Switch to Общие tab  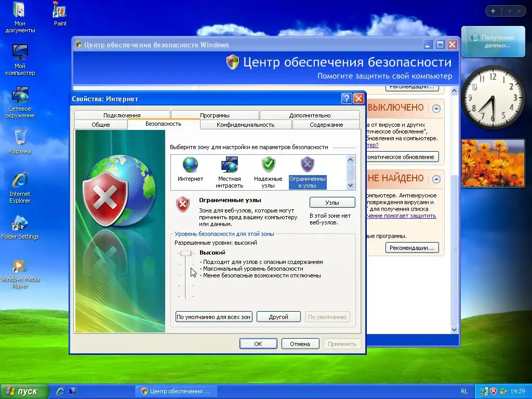pyautogui.click(x=101, y=125)
